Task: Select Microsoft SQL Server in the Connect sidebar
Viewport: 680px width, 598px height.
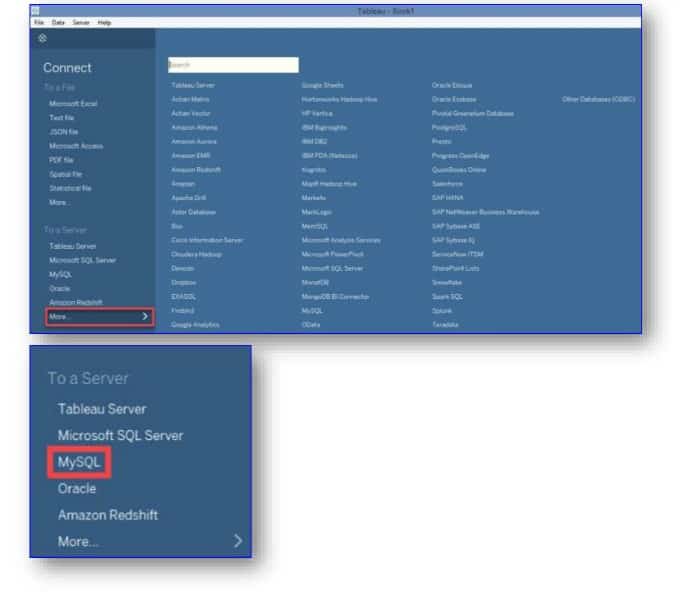Action: coord(82,260)
